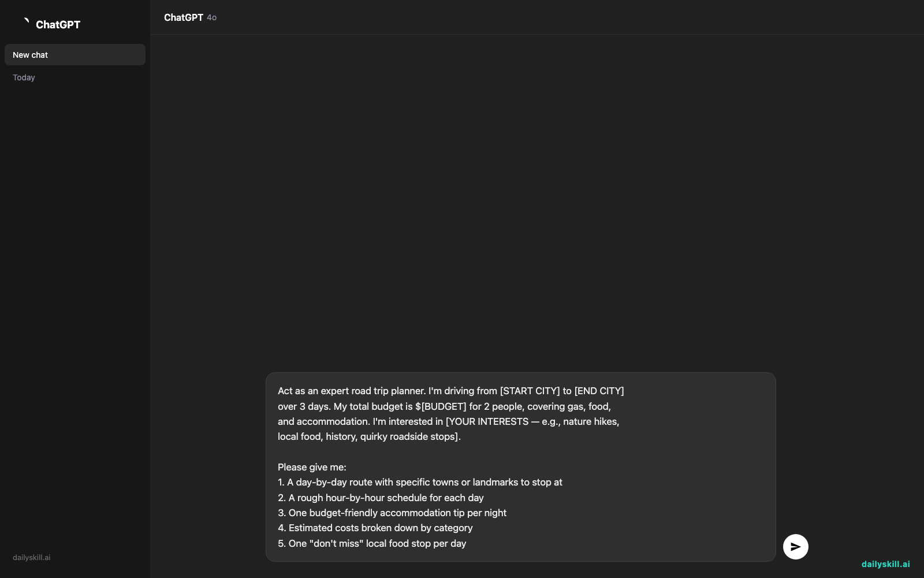Click the send message arrow button
924x578 pixels.
[795, 546]
